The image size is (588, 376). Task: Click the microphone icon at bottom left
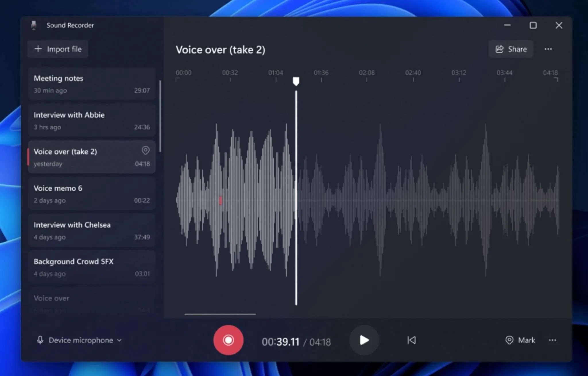coord(40,340)
